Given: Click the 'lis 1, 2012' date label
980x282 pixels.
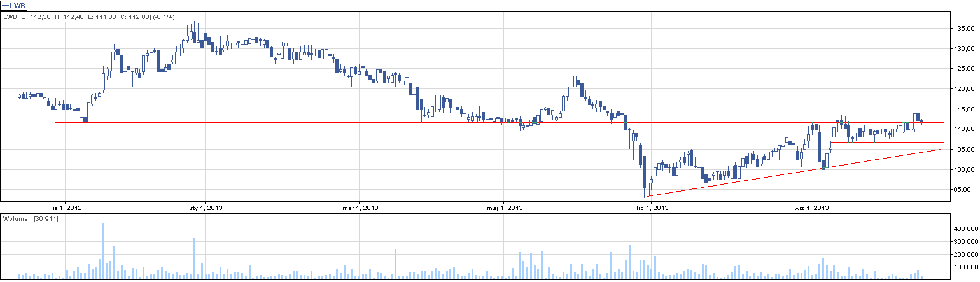Looking at the screenshot, I should [x=66, y=208].
